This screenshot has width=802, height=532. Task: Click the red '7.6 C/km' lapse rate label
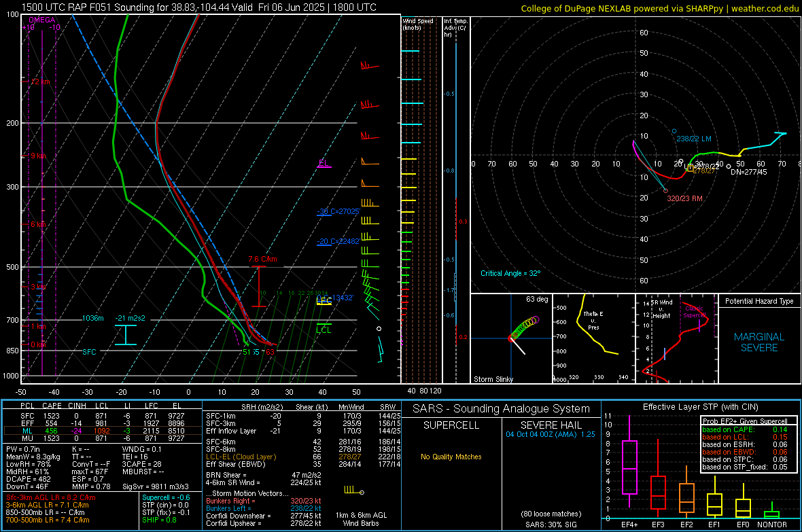pyautogui.click(x=263, y=259)
